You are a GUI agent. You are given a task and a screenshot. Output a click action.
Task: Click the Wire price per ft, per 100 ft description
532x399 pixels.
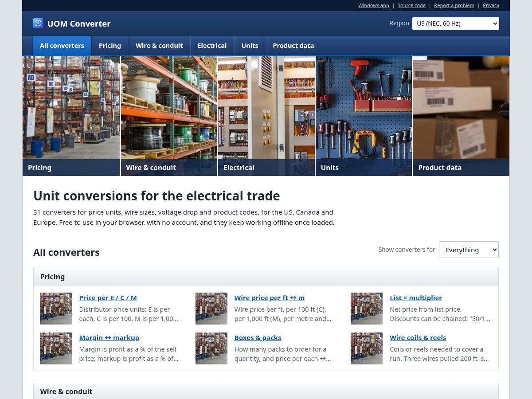click(283, 314)
